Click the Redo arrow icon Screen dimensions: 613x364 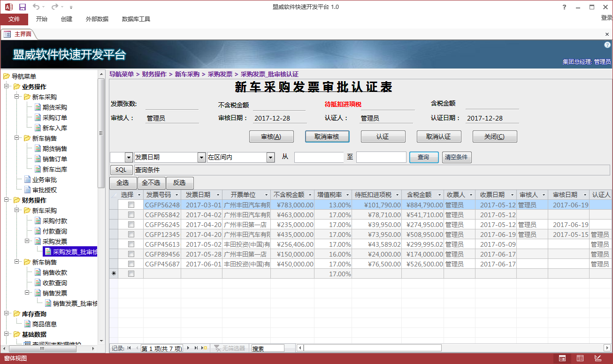(x=54, y=7)
